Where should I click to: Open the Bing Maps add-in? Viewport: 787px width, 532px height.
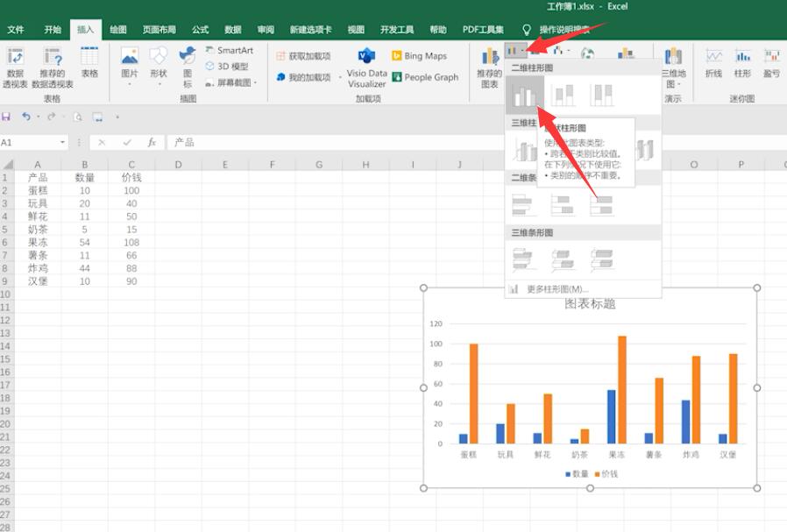pyautogui.click(x=419, y=56)
